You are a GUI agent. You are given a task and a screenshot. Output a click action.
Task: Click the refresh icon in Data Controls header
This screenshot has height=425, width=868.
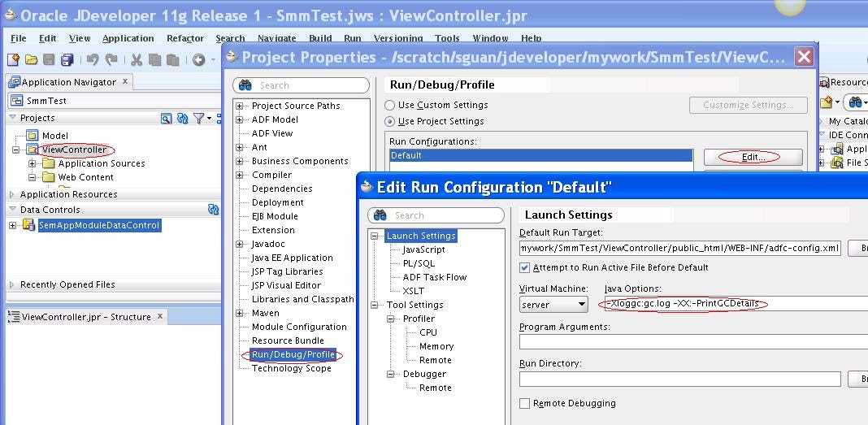coord(213,209)
